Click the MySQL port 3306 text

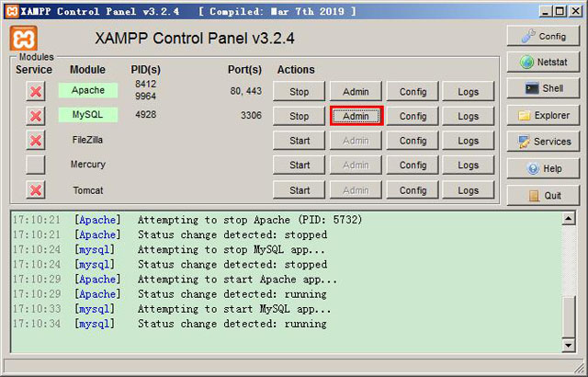251,115
